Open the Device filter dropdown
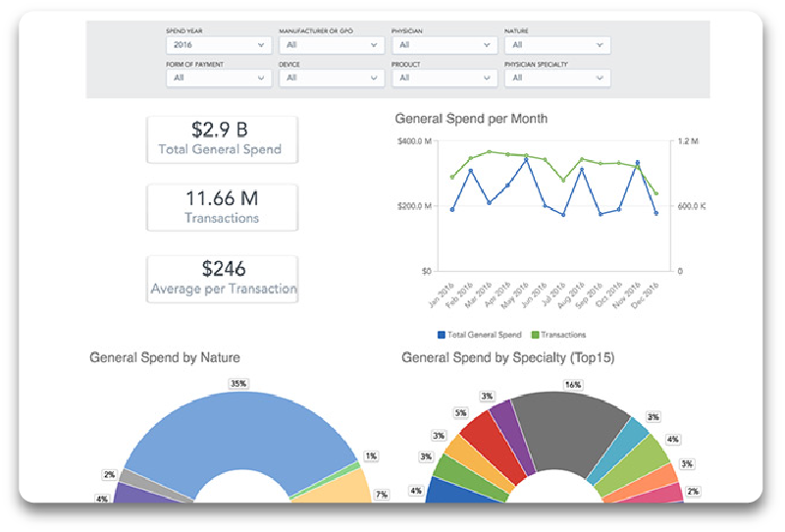The width and height of the screenshot is (785, 532). [x=332, y=78]
